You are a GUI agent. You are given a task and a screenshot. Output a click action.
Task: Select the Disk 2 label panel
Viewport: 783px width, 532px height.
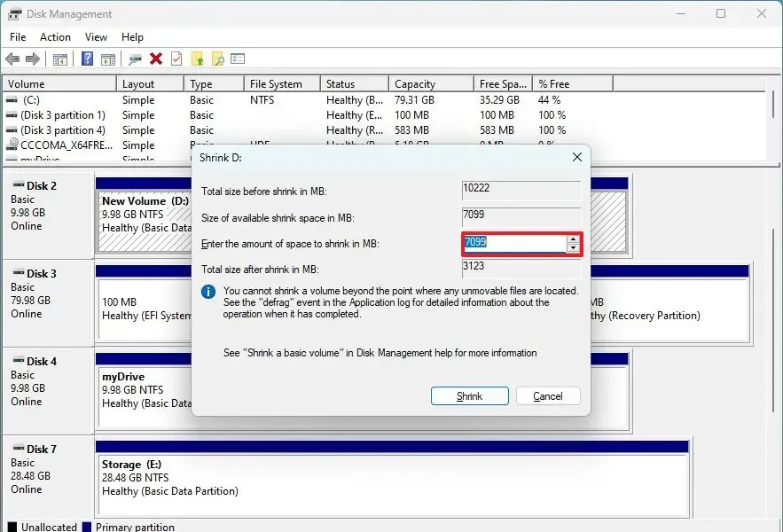(x=49, y=215)
